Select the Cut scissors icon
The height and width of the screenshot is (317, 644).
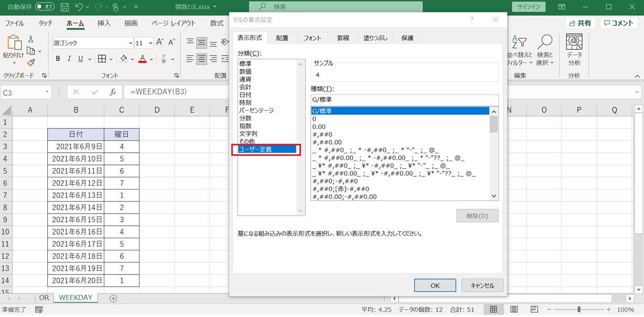pyautogui.click(x=31, y=39)
